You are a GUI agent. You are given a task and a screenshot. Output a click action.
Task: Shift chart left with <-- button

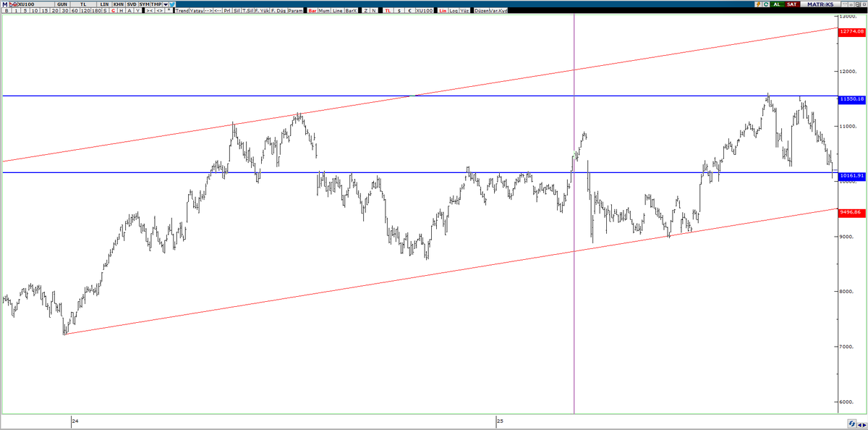[218, 11]
